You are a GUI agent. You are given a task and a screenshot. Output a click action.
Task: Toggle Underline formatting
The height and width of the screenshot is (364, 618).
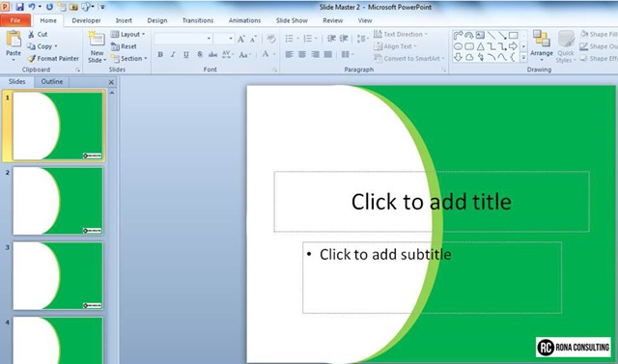click(x=186, y=55)
